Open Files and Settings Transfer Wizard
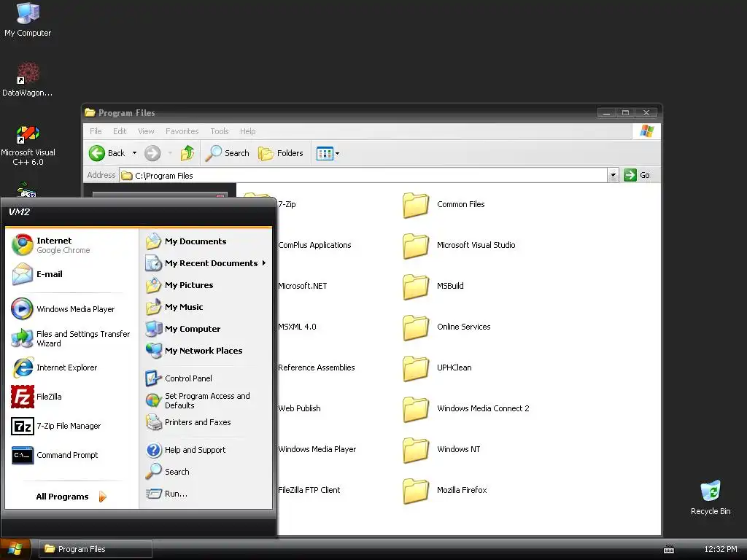The image size is (747, 560). point(71,338)
